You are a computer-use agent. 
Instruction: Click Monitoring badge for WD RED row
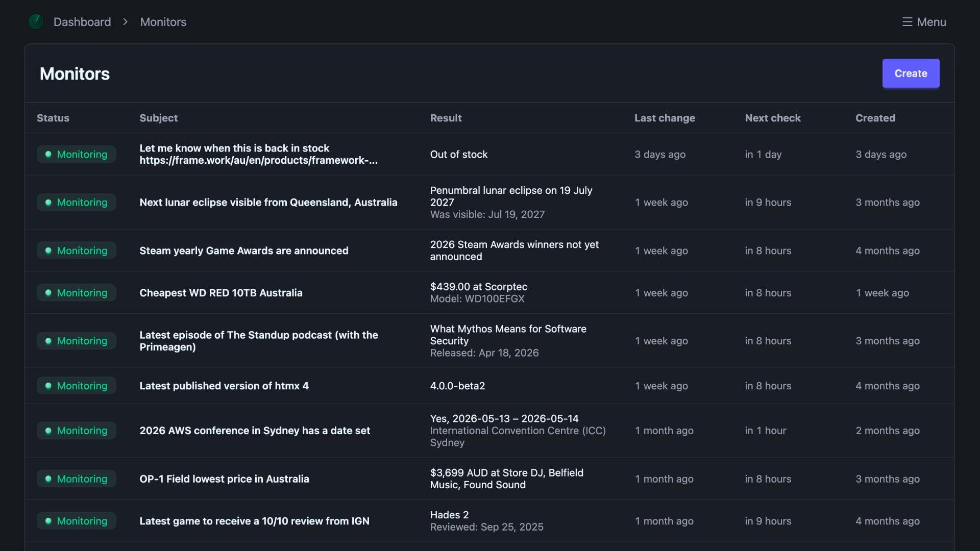(x=77, y=293)
